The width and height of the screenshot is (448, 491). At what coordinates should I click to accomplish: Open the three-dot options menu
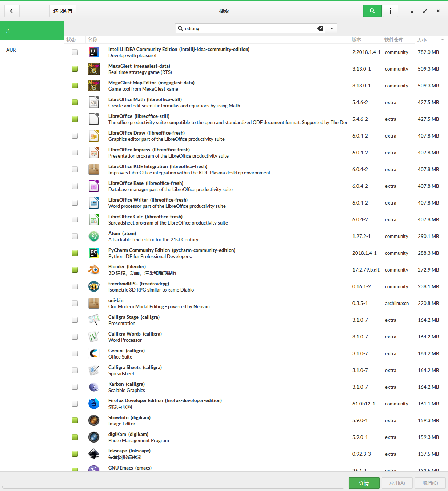[x=391, y=11]
